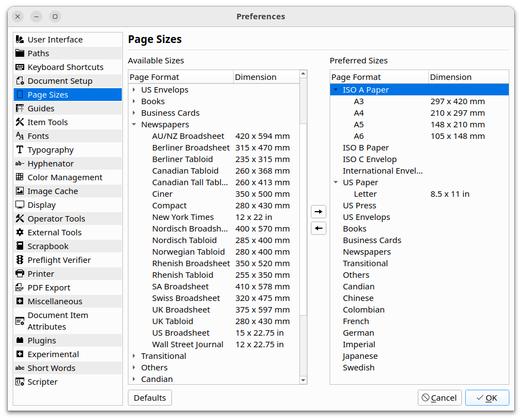This screenshot has width=522, height=420.
Task: Click the Printer icon in sidebar
Action: (x=20, y=274)
